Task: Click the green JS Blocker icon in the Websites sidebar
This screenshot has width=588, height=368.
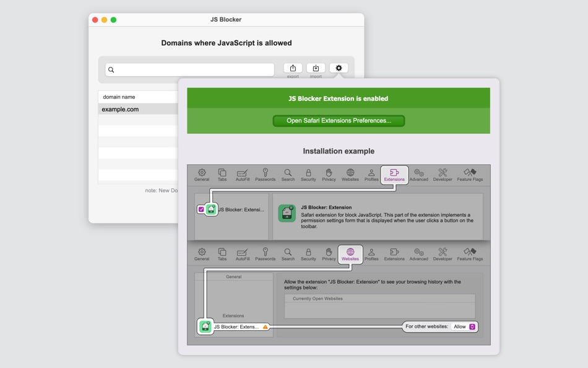Action: click(x=205, y=326)
